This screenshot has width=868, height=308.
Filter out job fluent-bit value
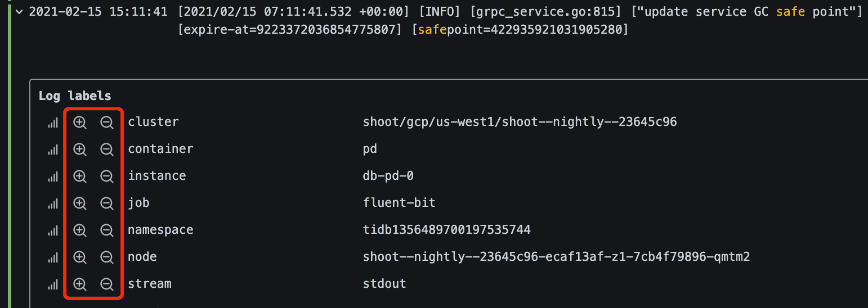[x=106, y=203]
